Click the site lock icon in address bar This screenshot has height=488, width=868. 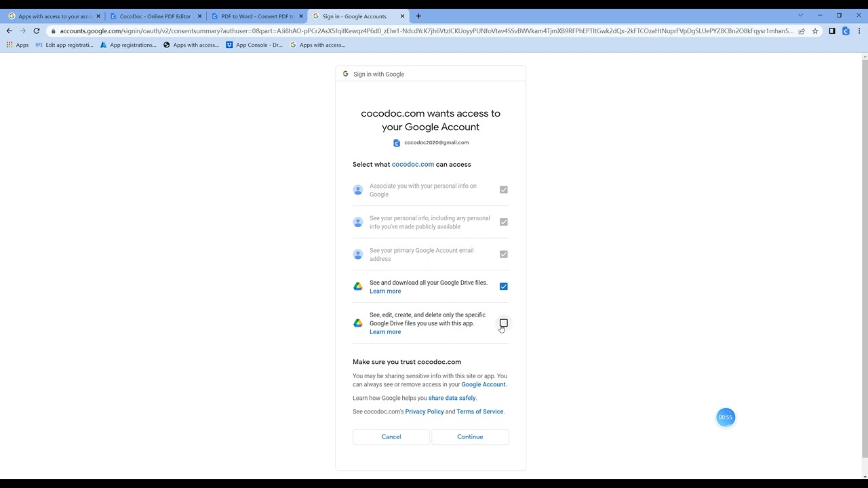53,30
